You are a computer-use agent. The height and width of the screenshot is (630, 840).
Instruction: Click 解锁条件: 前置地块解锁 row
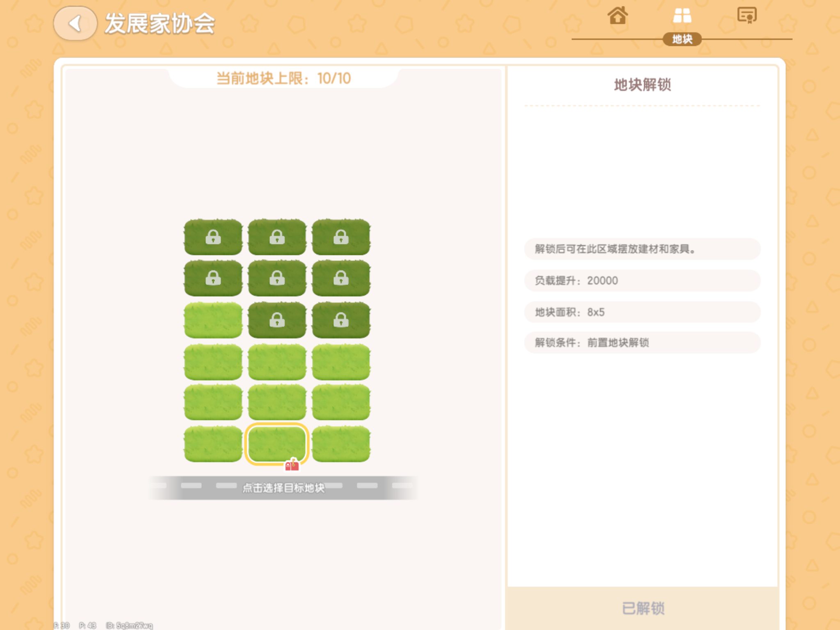(642, 342)
